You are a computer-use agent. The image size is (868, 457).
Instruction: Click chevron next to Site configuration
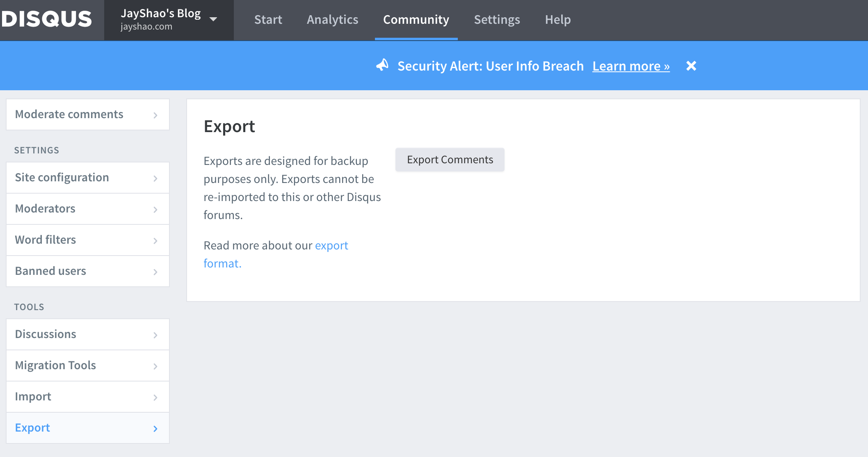point(155,178)
